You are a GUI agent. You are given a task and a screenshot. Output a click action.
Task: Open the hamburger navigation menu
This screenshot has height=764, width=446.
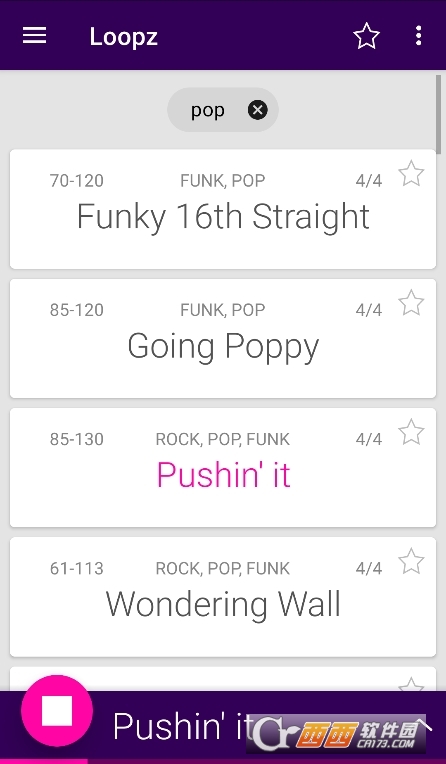[x=35, y=36]
